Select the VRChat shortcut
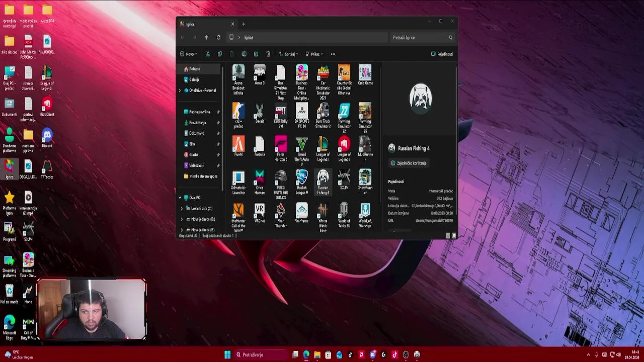644x362 pixels. point(260,214)
